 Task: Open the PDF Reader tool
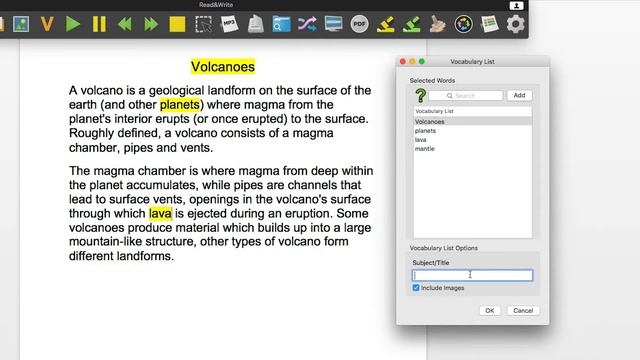(x=359, y=24)
